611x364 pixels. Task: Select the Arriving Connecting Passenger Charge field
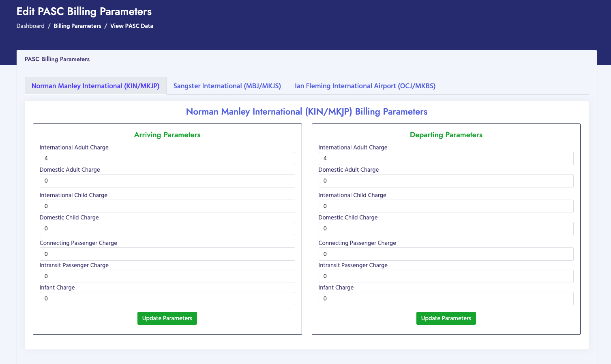coord(167,254)
